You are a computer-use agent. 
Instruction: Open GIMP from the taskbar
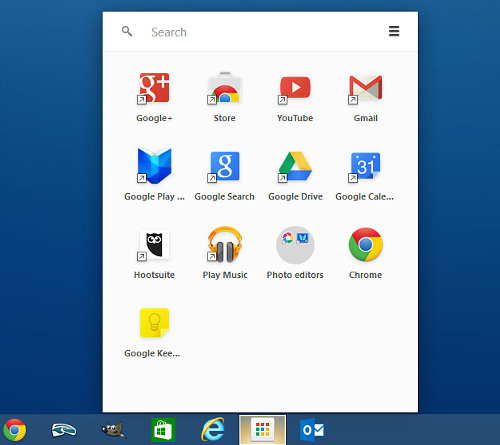point(113,430)
